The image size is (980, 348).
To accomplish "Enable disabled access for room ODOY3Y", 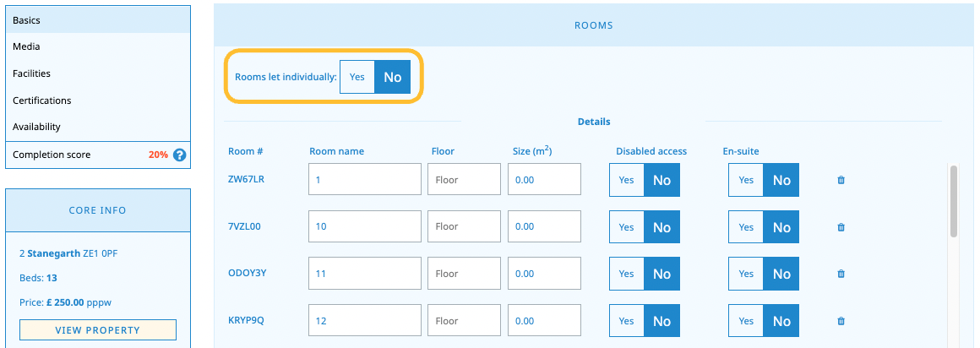I will click(x=626, y=274).
